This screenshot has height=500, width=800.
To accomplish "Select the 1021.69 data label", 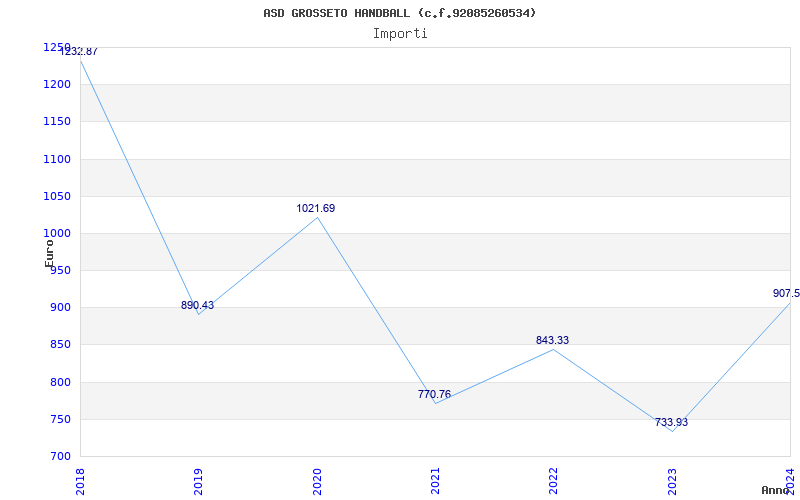I will tap(316, 208).
